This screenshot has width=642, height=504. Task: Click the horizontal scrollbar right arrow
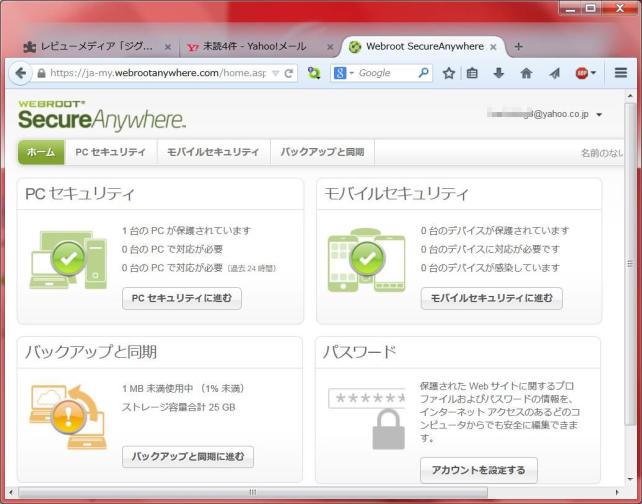tap(617, 492)
